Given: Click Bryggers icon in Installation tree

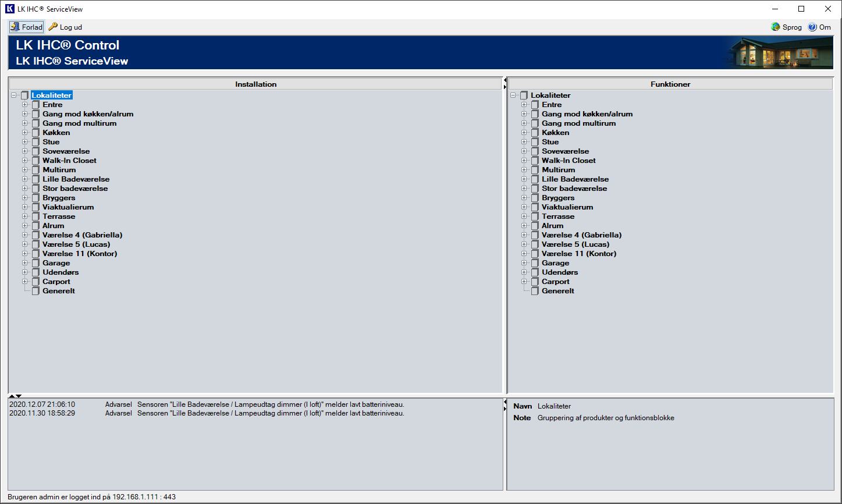Looking at the screenshot, I should click(35, 198).
